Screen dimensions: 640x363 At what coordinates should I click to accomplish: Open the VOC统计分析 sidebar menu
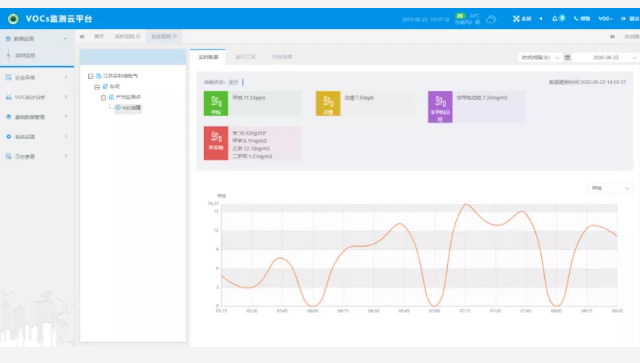pyautogui.click(x=37, y=97)
